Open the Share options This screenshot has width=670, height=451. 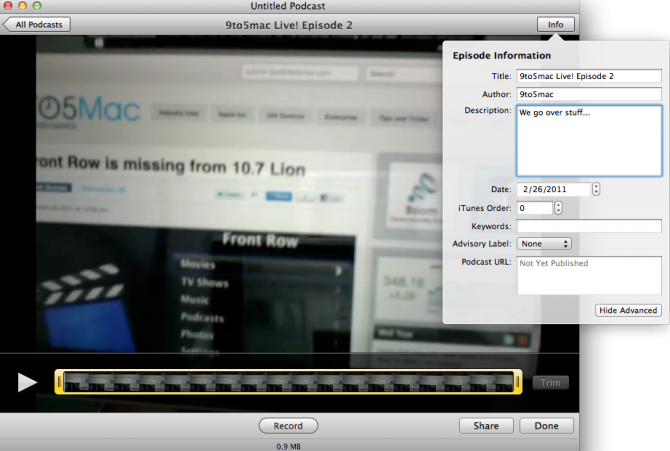click(486, 426)
